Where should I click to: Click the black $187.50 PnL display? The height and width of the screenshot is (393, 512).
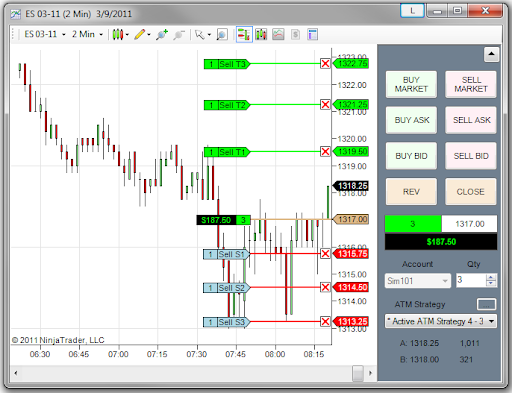[441, 242]
